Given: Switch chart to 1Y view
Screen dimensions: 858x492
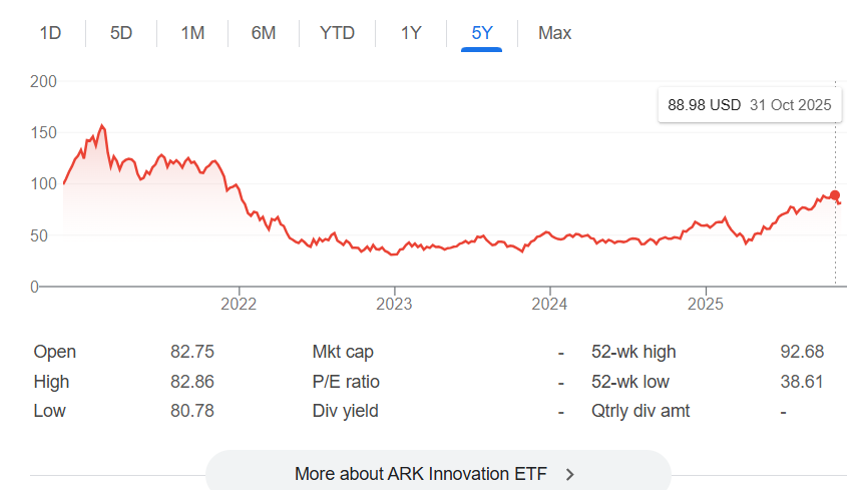Looking at the screenshot, I should tap(411, 33).
